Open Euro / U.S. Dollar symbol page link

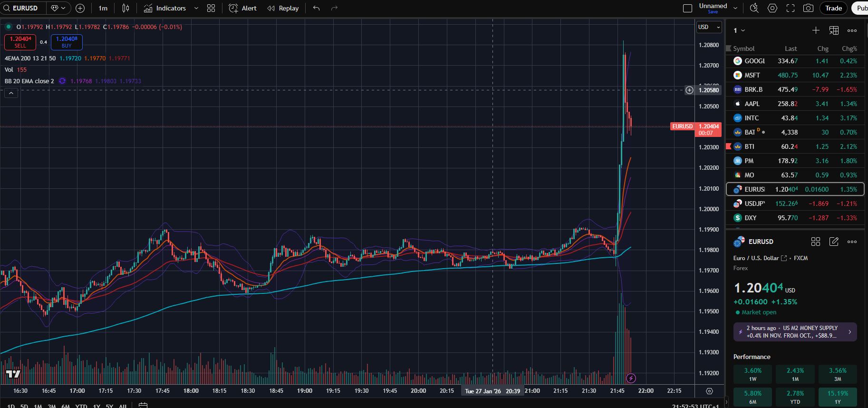(x=760, y=258)
